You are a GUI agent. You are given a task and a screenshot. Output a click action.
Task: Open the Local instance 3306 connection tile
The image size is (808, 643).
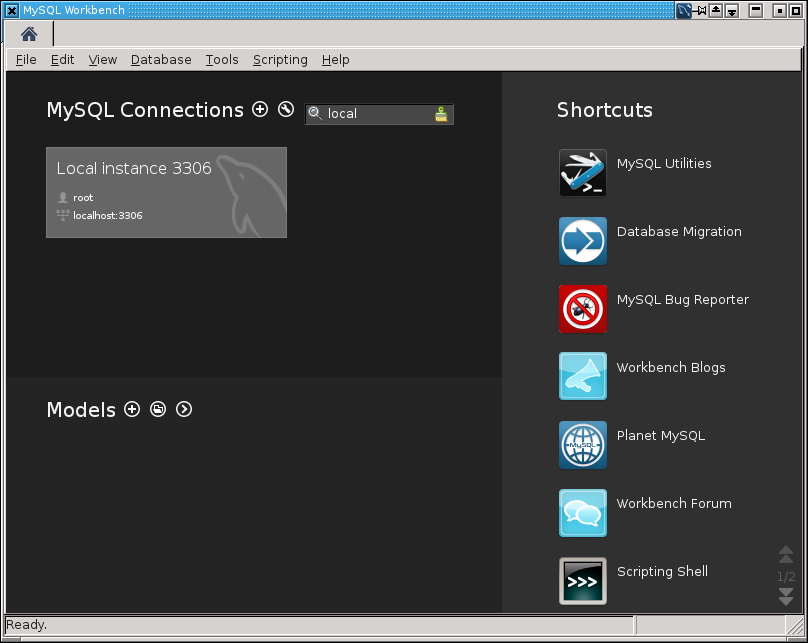pos(166,192)
